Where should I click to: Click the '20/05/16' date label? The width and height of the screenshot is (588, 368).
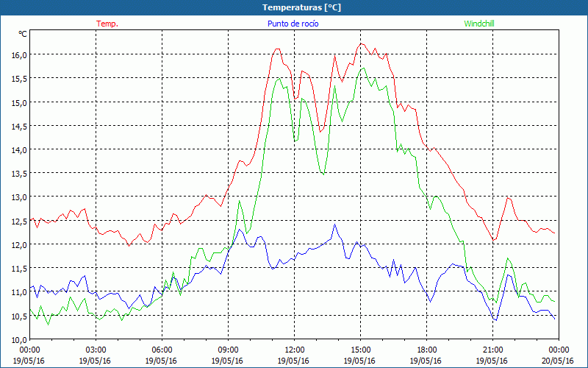tap(558, 361)
